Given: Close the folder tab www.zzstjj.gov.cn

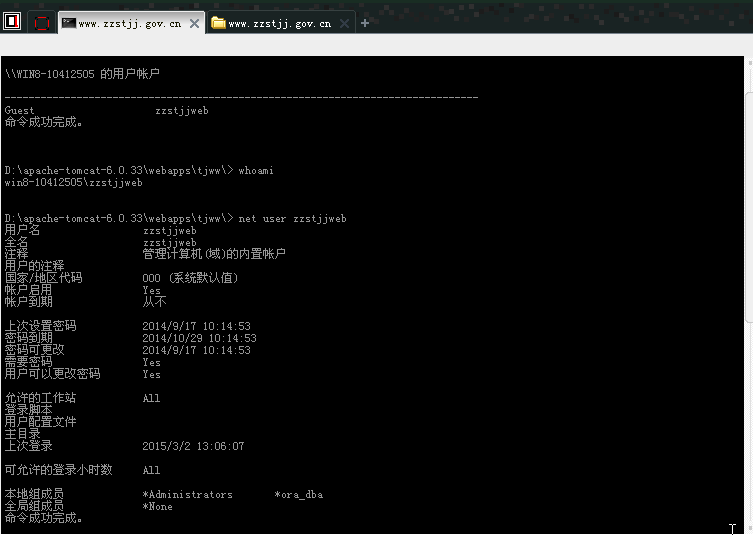Looking at the screenshot, I should (344, 24).
